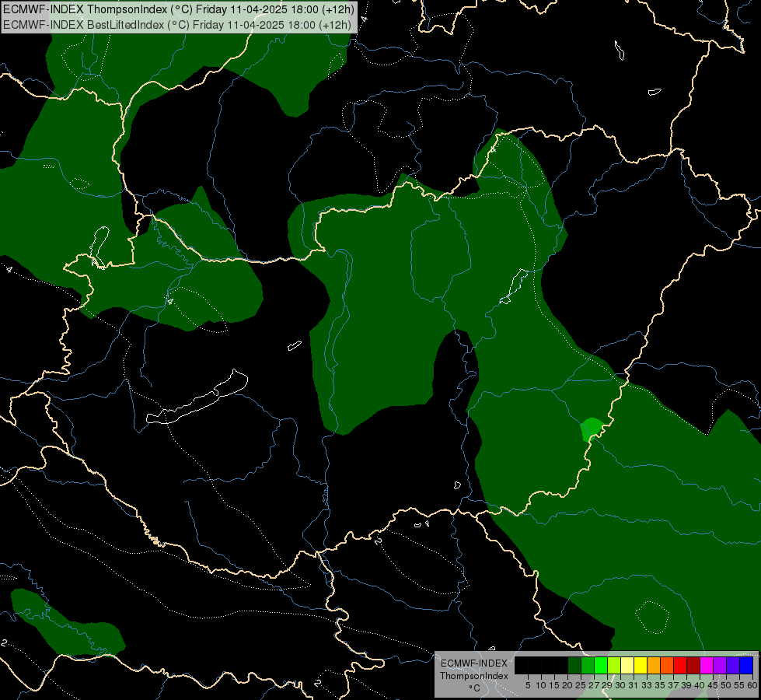Click the legend title 'ECMWF-INDEX'
The height and width of the screenshot is (700, 761).
click(473, 663)
